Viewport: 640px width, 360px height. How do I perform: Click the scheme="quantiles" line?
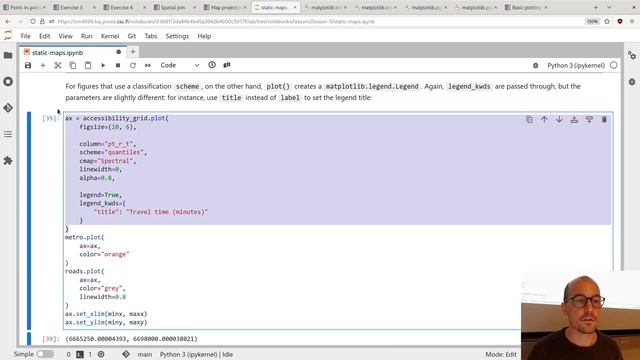[x=113, y=152]
